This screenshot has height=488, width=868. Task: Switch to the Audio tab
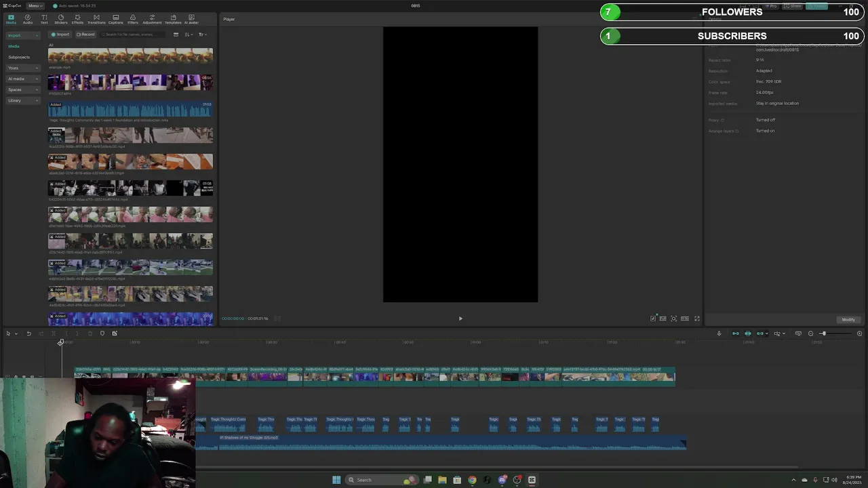[x=28, y=19]
